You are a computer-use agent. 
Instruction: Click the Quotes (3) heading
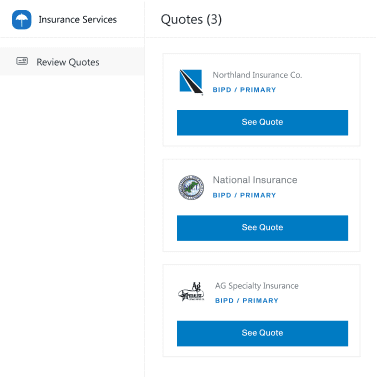(191, 20)
